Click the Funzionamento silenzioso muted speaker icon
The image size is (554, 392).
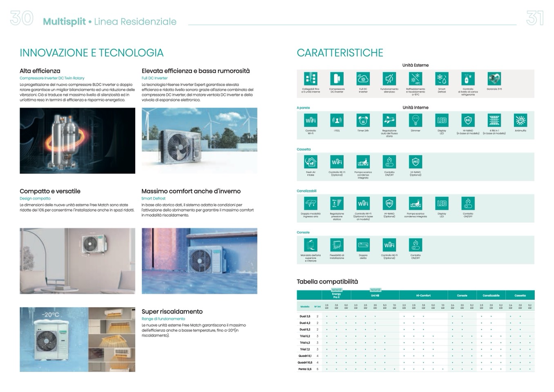pyautogui.click(x=389, y=78)
